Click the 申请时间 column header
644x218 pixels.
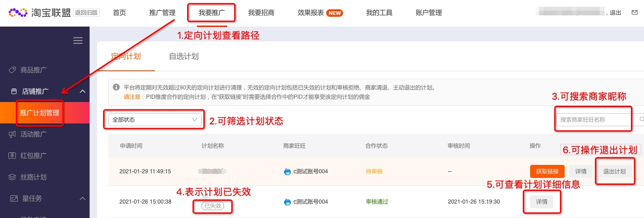(x=131, y=146)
